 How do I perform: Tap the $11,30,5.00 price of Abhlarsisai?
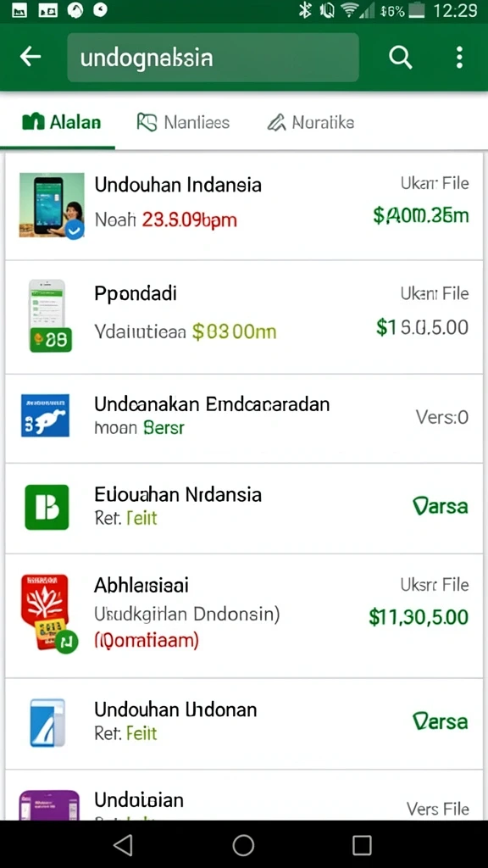tap(419, 617)
